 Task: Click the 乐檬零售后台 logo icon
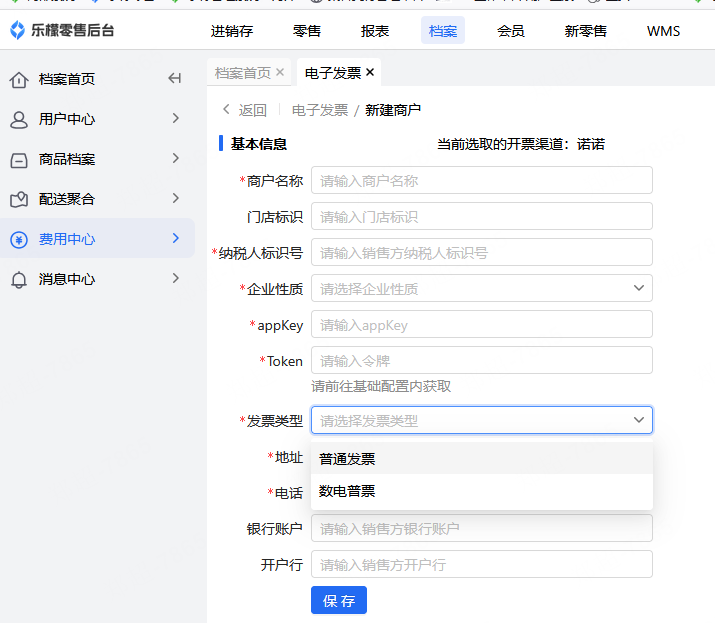tap(18, 31)
